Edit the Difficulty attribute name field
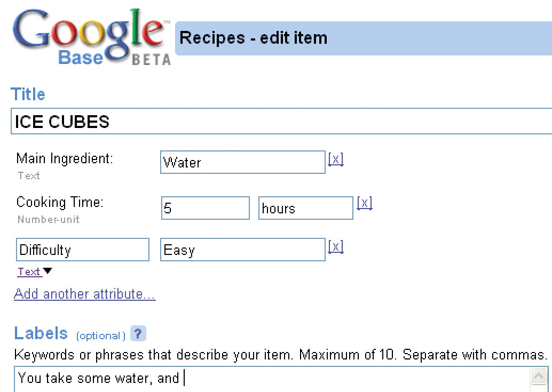The height and width of the screenshot is (392, 552). coord(83,250)
